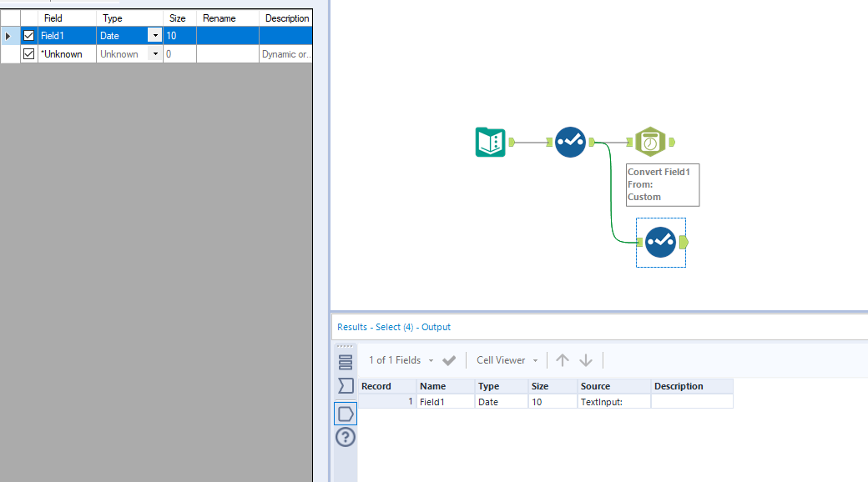Click the down arrow navigation button
This screenshot has width=868, height=482.
[586, 359]
